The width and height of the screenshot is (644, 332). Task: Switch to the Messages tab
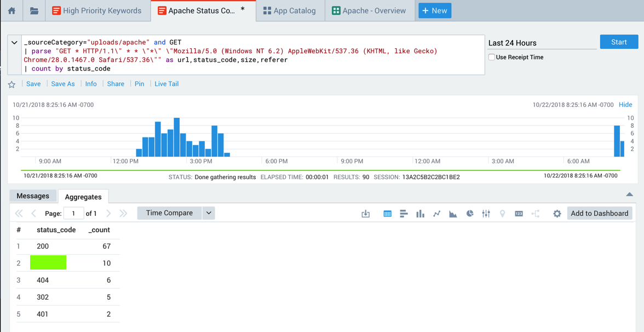tap(33, 196)
